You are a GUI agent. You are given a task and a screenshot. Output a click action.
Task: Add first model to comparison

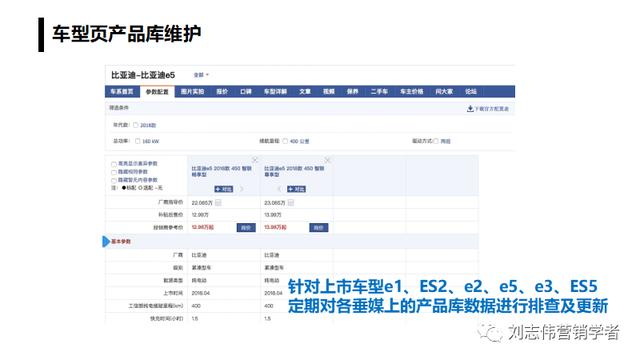224,189
